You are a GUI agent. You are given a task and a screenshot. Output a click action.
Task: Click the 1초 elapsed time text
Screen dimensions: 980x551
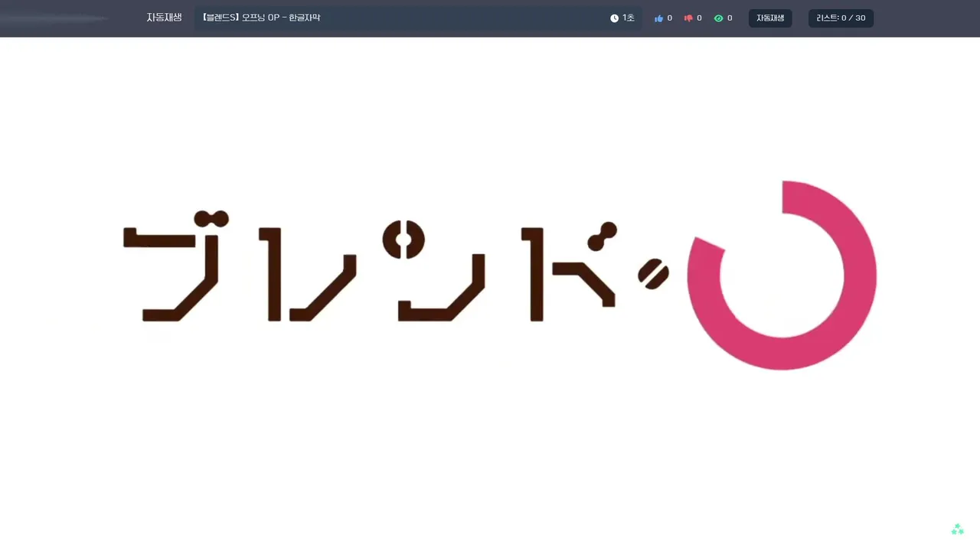(628, 18)
